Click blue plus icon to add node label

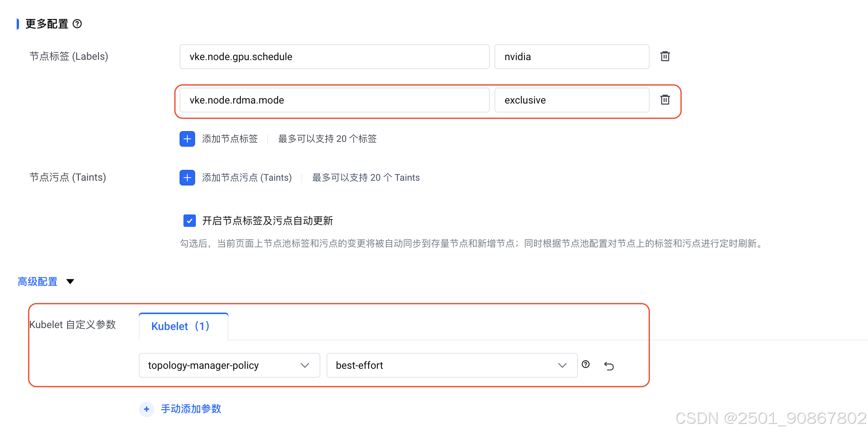tap(187, 139)
